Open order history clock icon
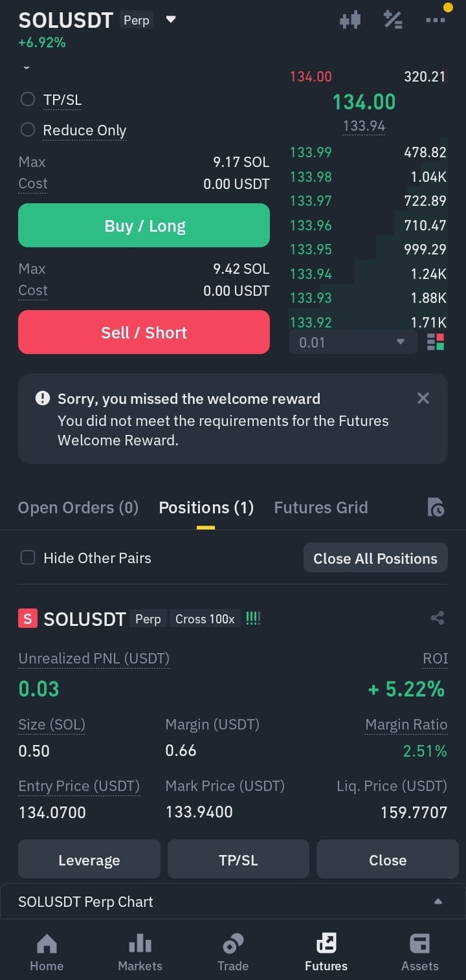 (x=436, y=507)
